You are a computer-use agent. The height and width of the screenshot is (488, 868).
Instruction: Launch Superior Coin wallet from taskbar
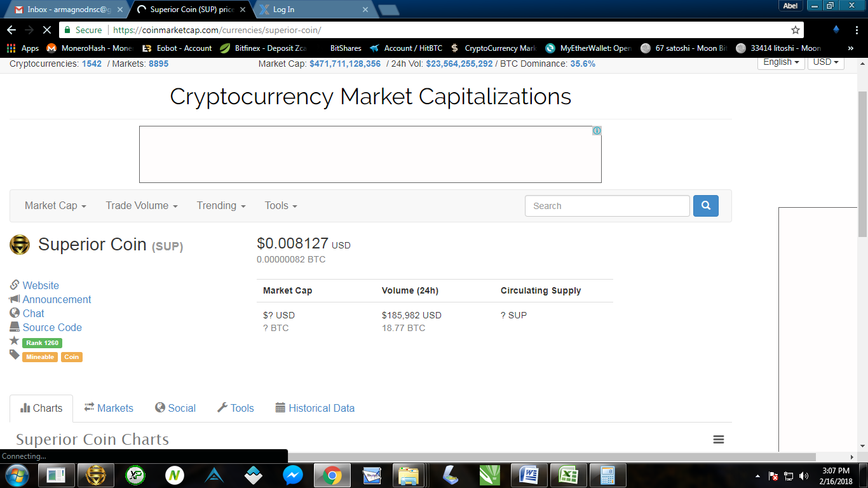coord(96,475)
